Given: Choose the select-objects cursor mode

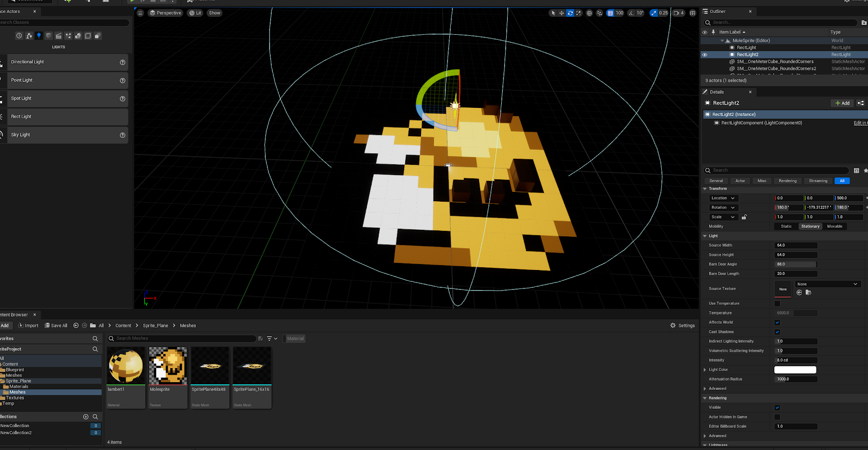Looking at the screenshot, I should tap(553, 13).
